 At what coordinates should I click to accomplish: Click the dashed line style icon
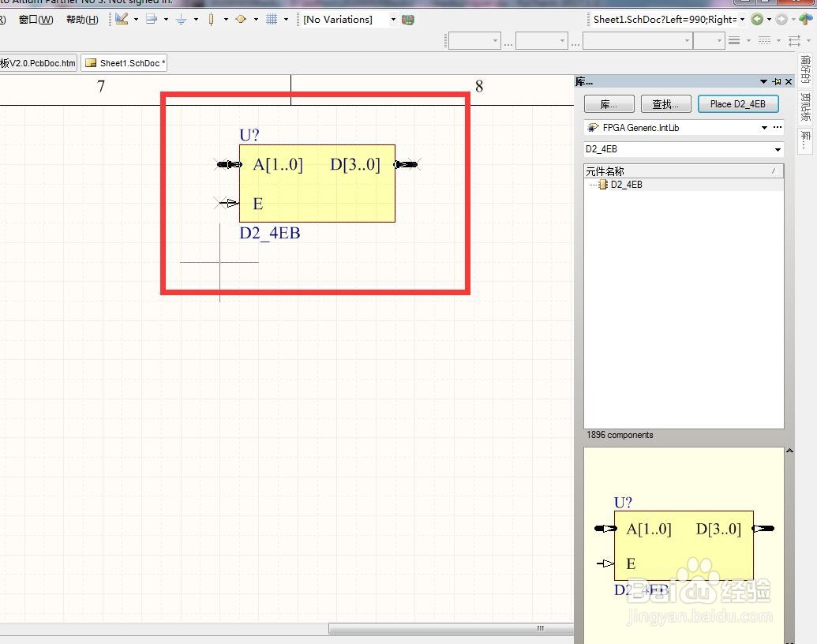764,40
